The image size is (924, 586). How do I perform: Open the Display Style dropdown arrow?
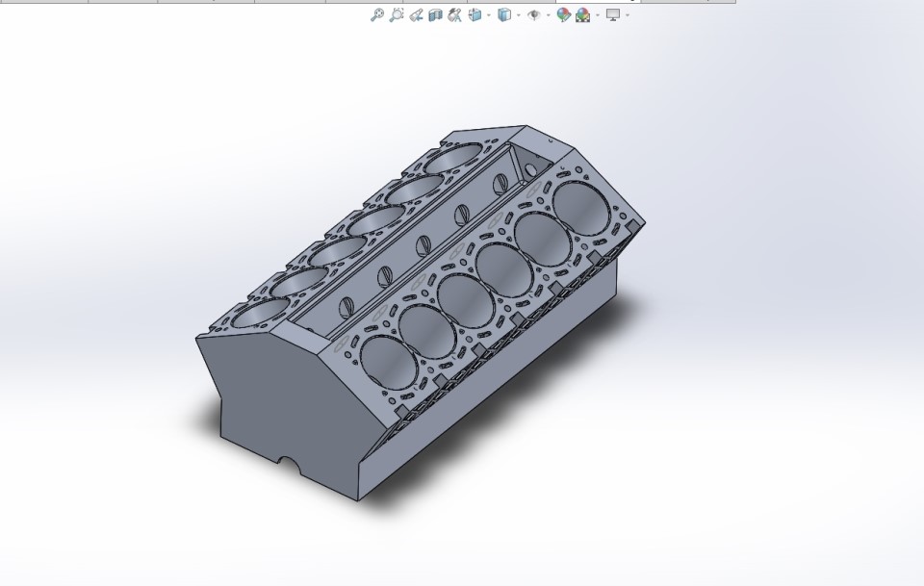519,15
